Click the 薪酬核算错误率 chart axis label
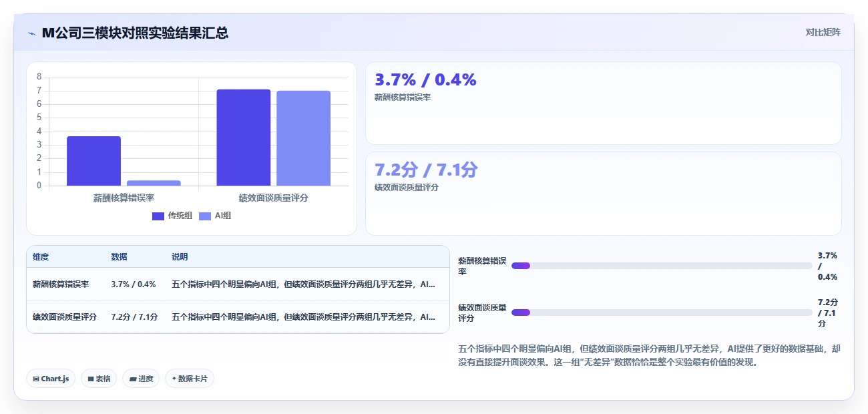868x414 pixels. tap(124, 198)
